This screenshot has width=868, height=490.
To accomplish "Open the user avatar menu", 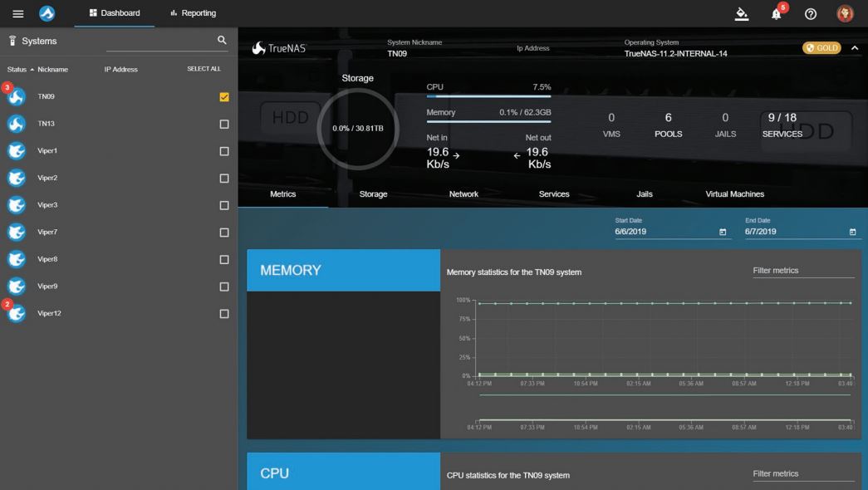I will 845,13.
